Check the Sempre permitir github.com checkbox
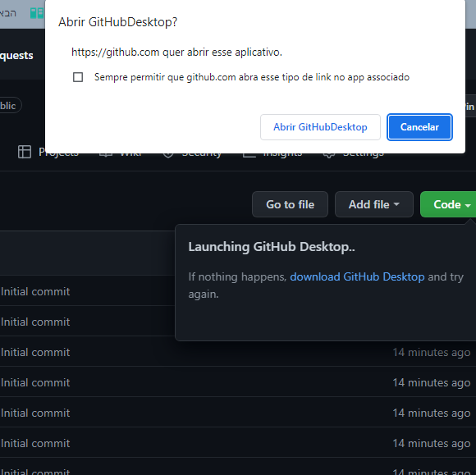476x475 pixels. click(78, 77)
